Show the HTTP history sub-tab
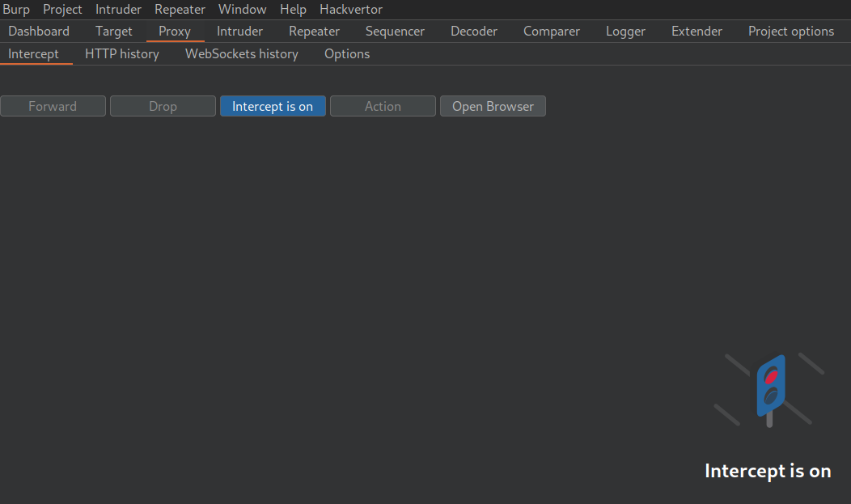Viewport: 851px width, 504px height. point(122,54)
